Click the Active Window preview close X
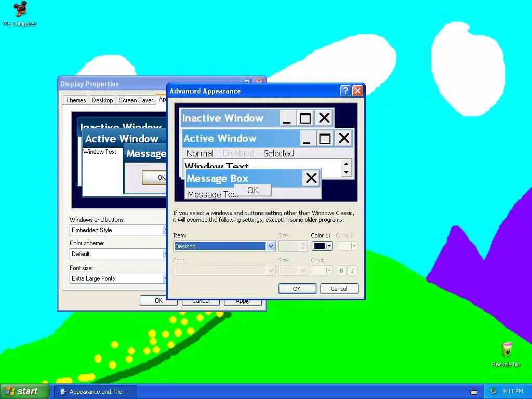 click(x=344, y=138)
